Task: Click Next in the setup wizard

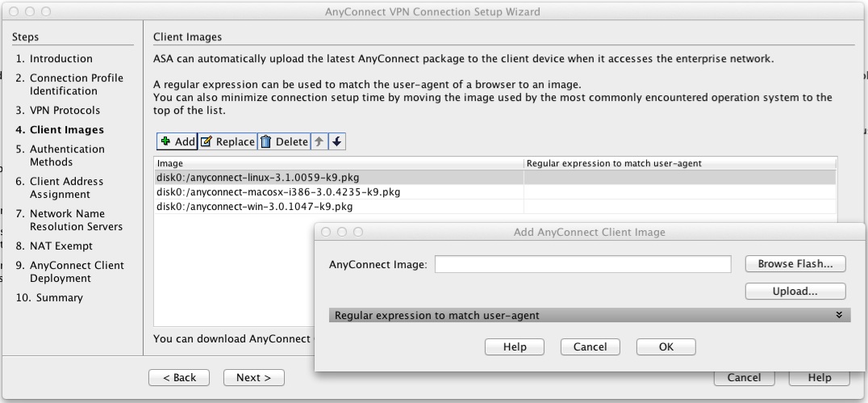Action: point(253,377)
